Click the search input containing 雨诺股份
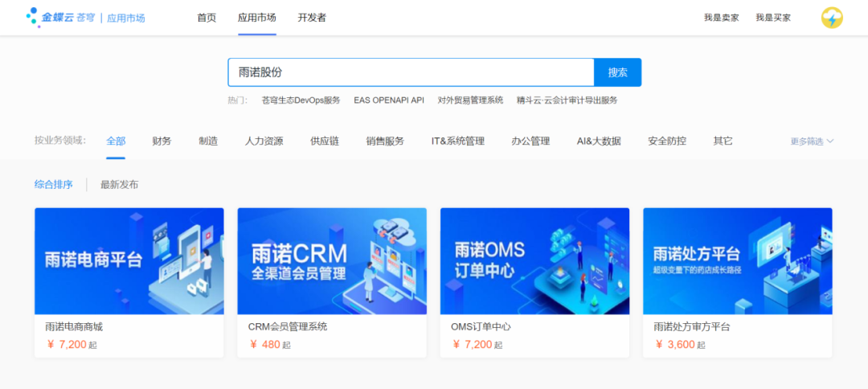This screenshot has width=868, height=389. coord(410,72)
